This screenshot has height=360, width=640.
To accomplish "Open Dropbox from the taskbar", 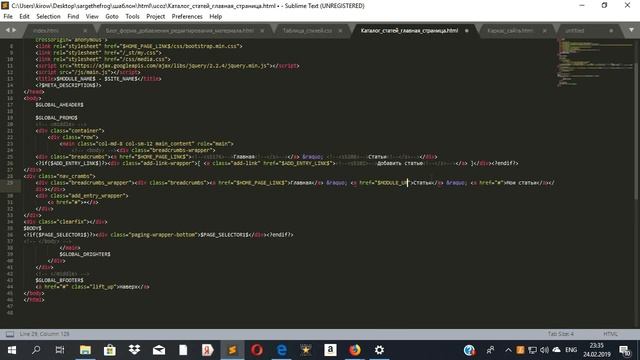I will coord(134,350).
